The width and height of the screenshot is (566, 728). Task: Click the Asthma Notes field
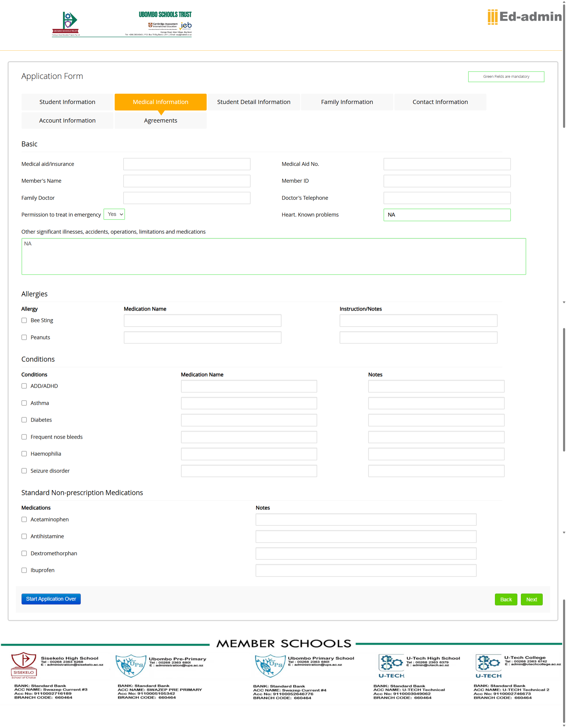pyautogui.click(x=436, y=403)
